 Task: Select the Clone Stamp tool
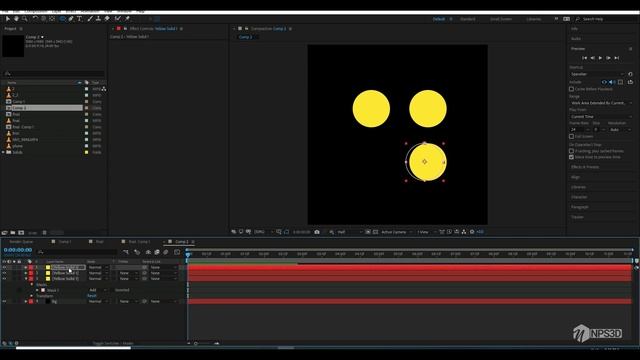pyautogui.click(x=98, y=19)
